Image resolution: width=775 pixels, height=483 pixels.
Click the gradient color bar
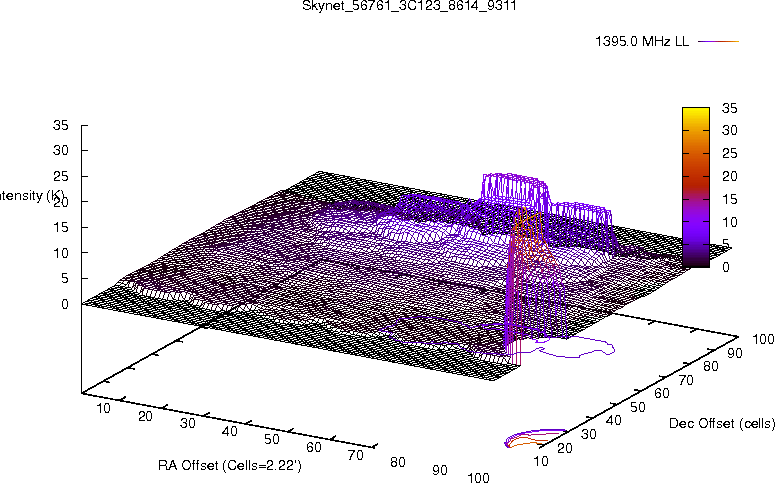click(696, 187)
